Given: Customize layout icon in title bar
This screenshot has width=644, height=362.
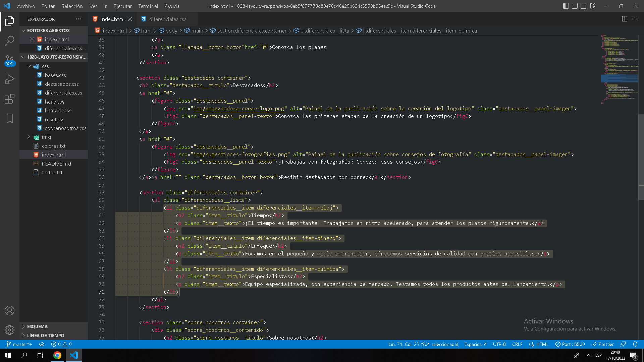Looking at the screenshot, I should (593, 6).
